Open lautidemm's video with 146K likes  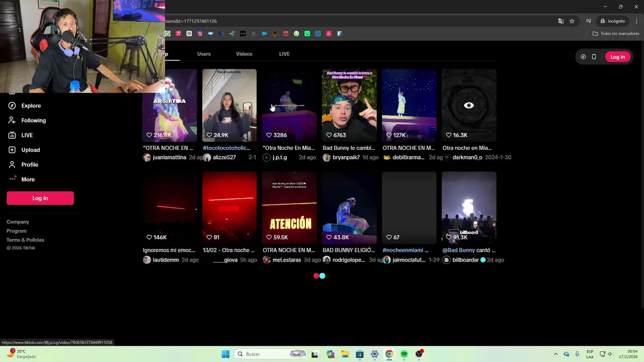(x=170, y=208)
